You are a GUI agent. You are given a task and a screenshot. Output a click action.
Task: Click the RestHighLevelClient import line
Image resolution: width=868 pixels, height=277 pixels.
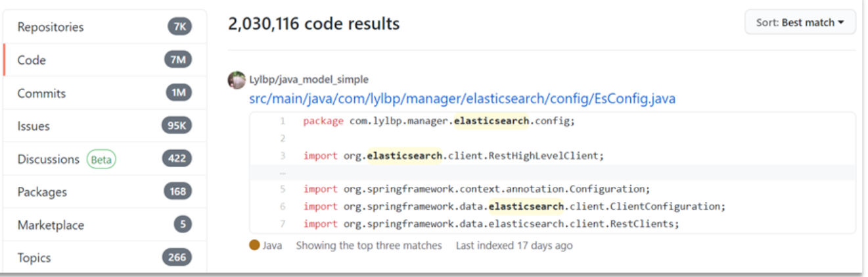[453, 156]
